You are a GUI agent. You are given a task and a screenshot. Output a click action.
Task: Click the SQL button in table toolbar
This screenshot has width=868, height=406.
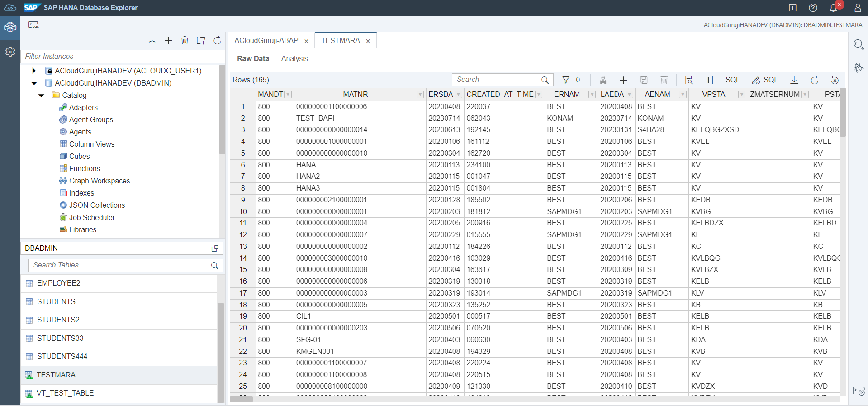[732, 80]
